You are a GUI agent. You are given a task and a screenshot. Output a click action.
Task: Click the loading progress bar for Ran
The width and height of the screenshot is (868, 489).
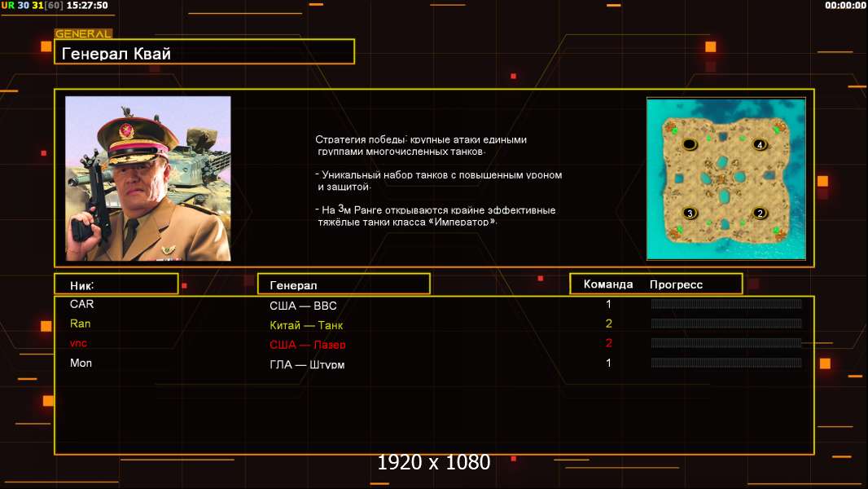pos(726,324)
